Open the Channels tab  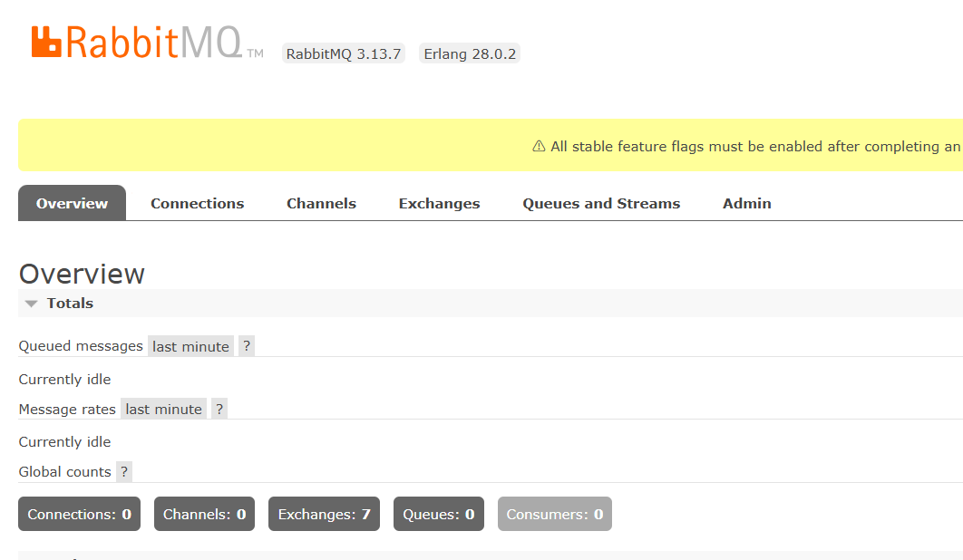(x=321, y=203)
